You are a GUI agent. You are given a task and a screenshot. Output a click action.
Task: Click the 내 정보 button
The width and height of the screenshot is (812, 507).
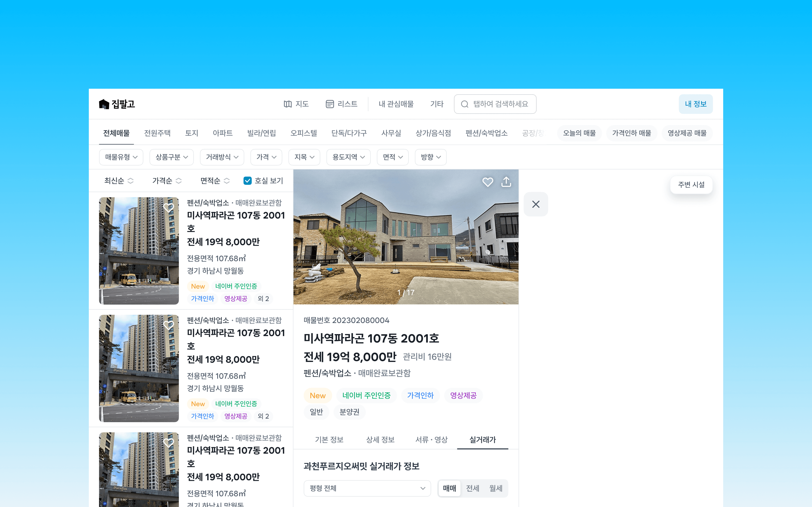tap(695, 104)
